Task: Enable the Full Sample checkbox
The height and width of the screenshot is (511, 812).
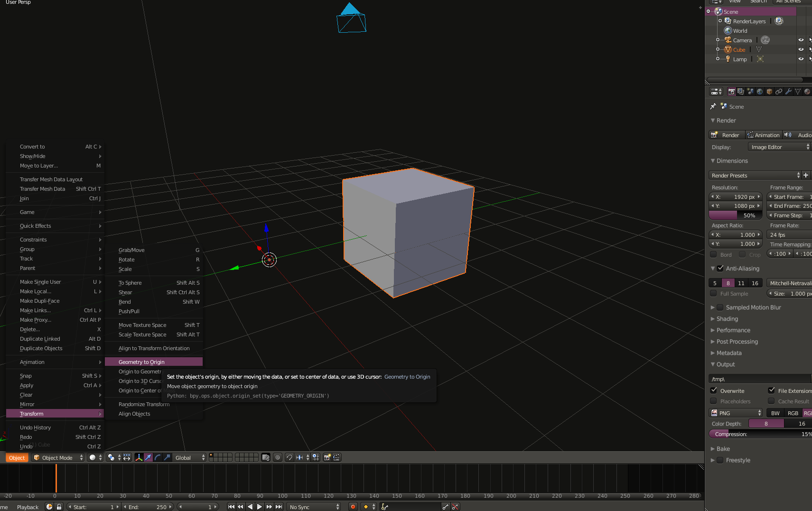Action: [713, 293]
